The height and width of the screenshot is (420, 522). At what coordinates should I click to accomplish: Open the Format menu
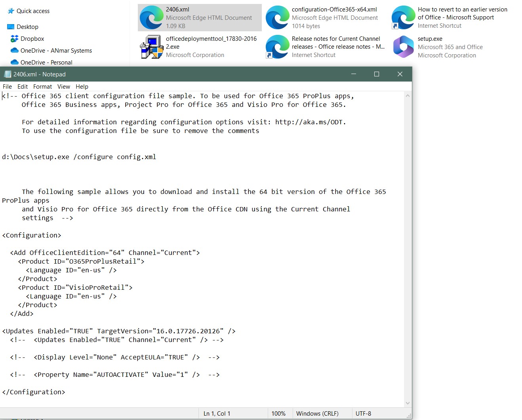[x=42, y=87]
